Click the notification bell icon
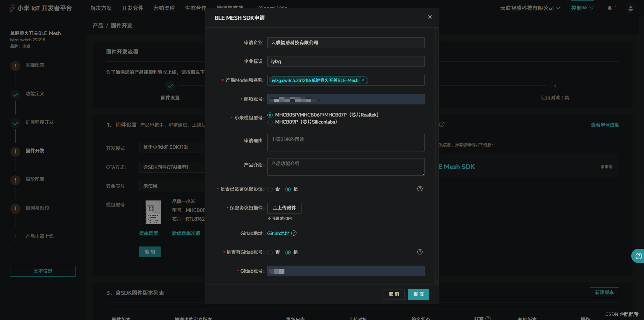 [610, 8]
